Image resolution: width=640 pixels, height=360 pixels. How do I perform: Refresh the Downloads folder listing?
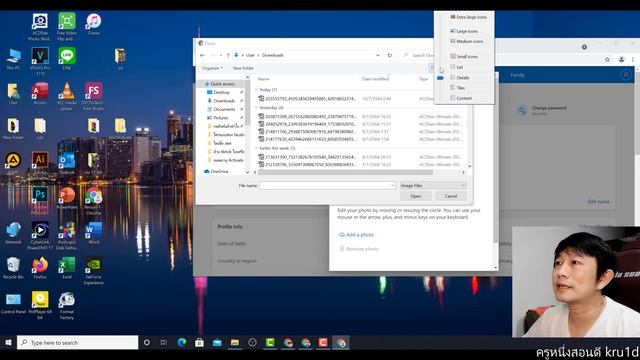click(390, 55)
